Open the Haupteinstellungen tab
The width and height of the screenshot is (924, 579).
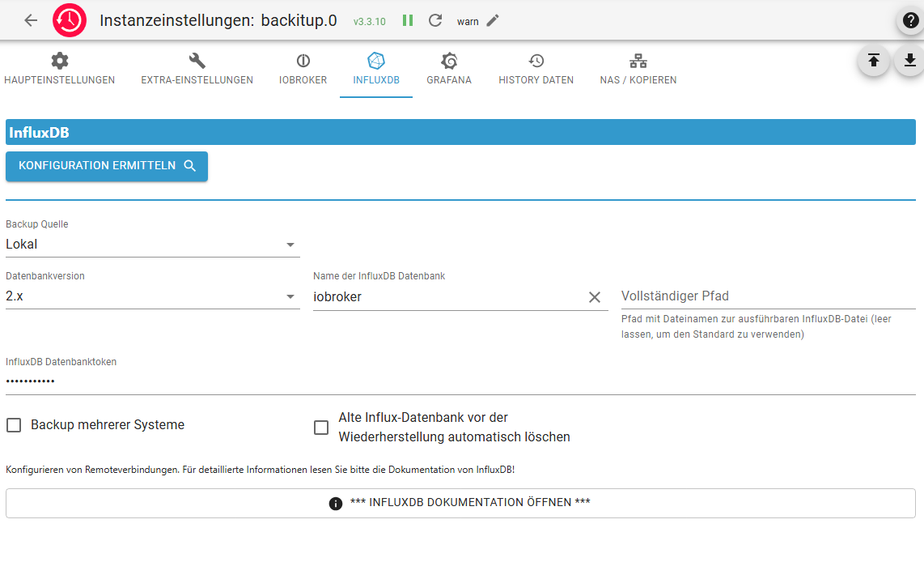pyautogui.click(x=59, y=70)
